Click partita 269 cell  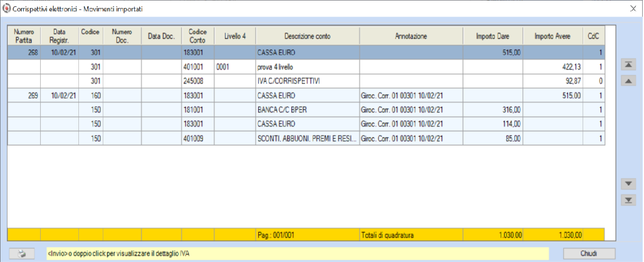click(24, 95)
